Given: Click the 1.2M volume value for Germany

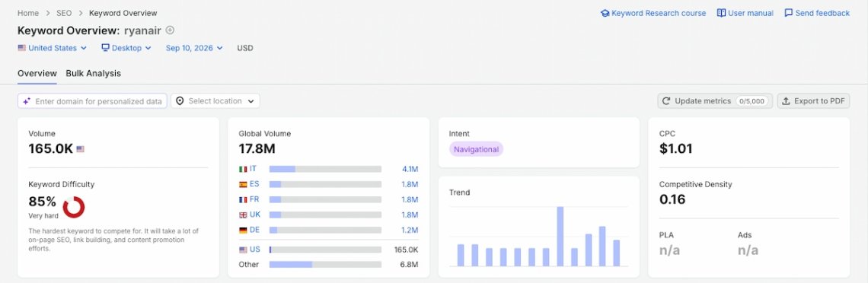Looking at the screenshot, I should 410,230.
